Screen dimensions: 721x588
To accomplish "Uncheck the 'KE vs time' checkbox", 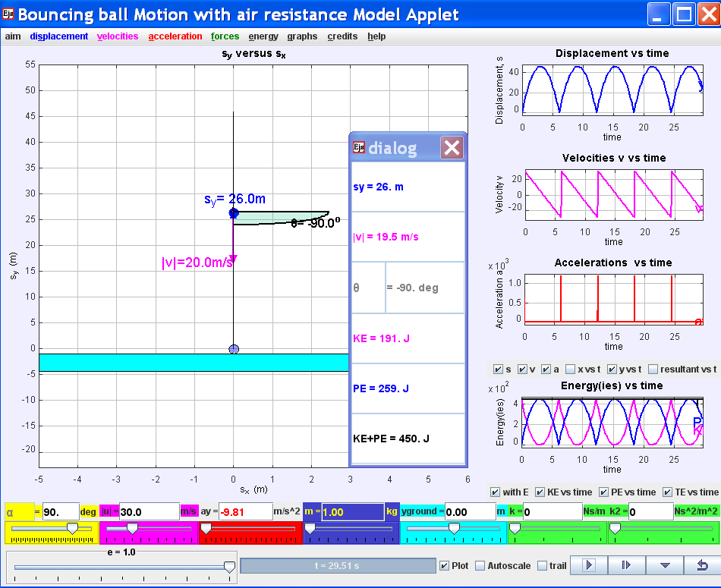I will [540, 492].
